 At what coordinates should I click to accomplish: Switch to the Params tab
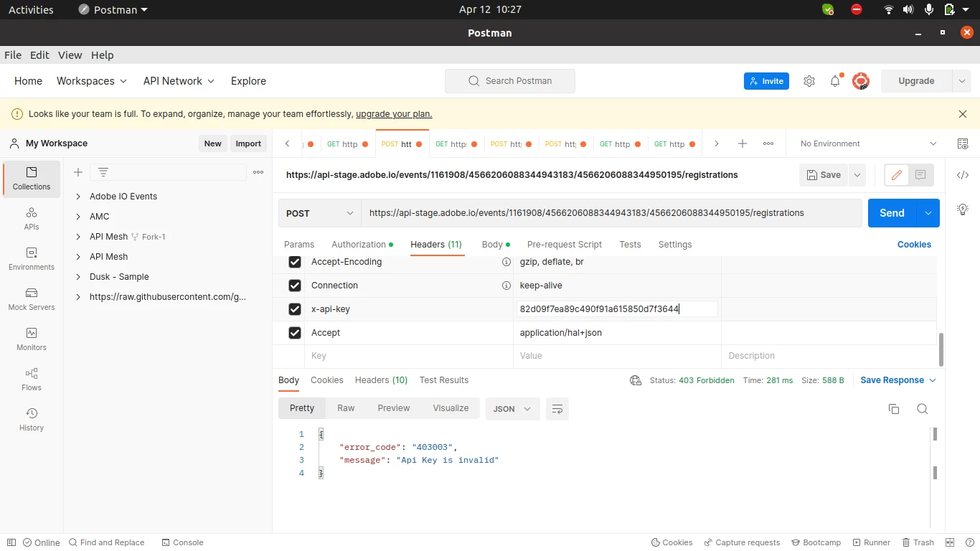click(299, 245)
